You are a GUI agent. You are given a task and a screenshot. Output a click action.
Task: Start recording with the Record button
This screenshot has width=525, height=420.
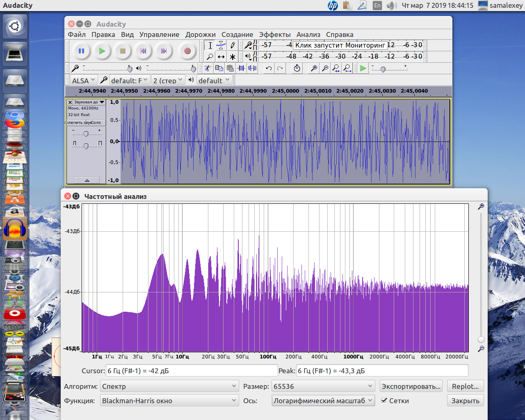(x=187, y=51)
